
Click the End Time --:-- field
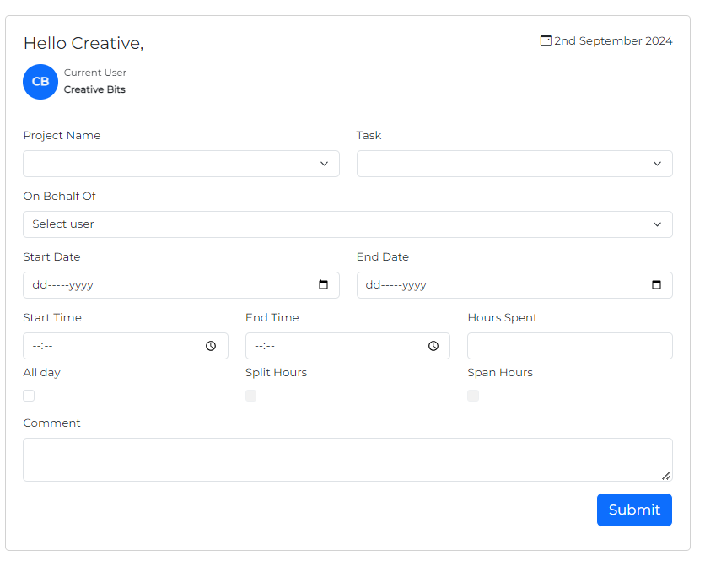[x=347, y=346]
